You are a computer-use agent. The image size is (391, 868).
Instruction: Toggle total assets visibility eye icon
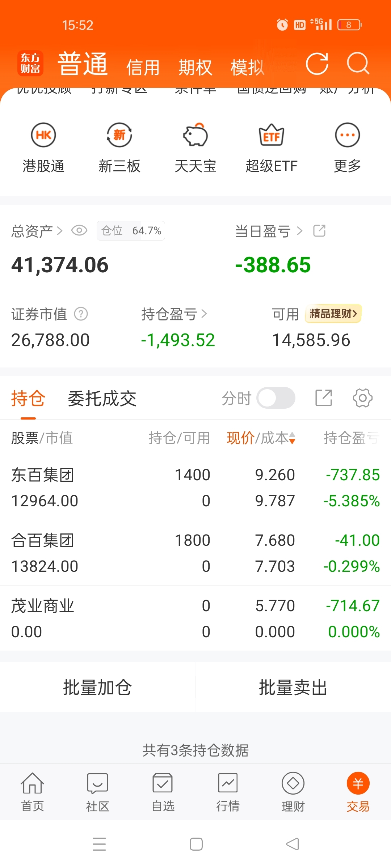79,230
